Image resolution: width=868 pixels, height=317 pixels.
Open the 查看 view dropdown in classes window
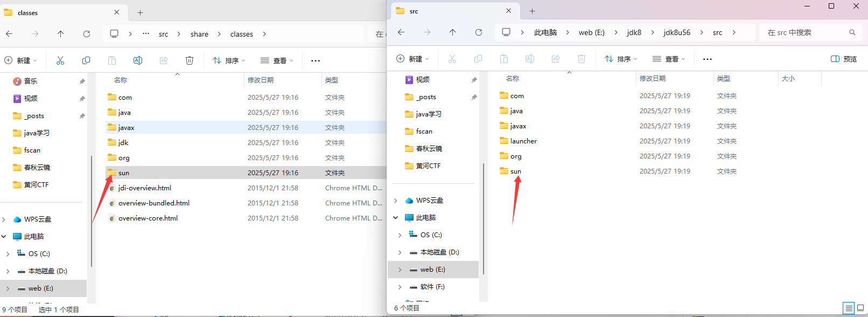(277, 60)
